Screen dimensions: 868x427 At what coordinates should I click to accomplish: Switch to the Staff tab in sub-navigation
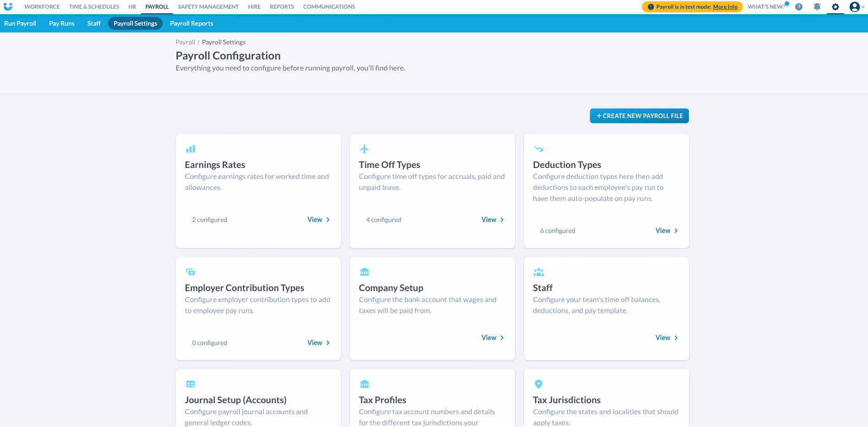pyautogui.click(x=94, y=23)
